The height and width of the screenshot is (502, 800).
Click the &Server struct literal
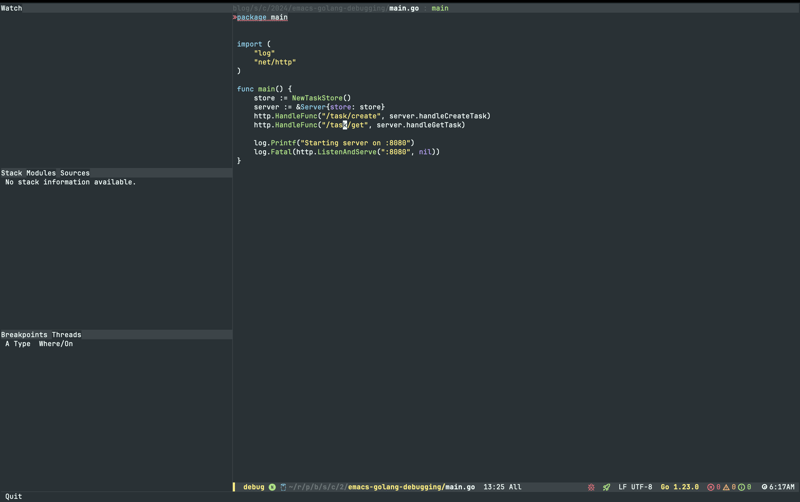pos(340,107)
